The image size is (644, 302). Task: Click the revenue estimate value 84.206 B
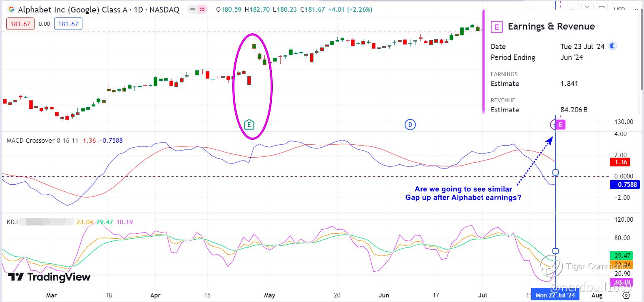coord(574,110)
